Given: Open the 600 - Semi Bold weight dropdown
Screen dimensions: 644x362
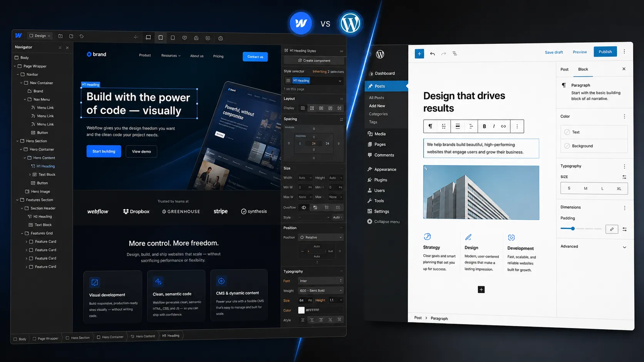Looking at the screenshot, I should [321, 290].
